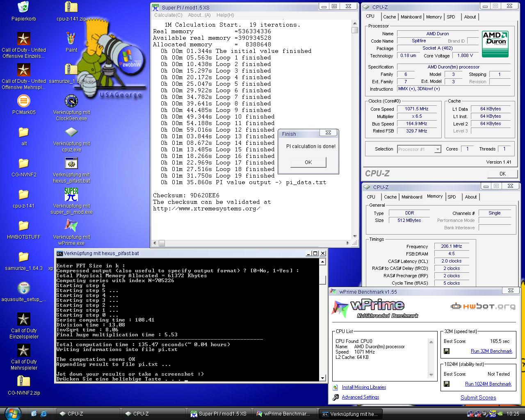Viewport: 525px width, 420px height.
Task: Open the cpu-z-141.zip desktop icon
Action: click(x=71, y=7)
